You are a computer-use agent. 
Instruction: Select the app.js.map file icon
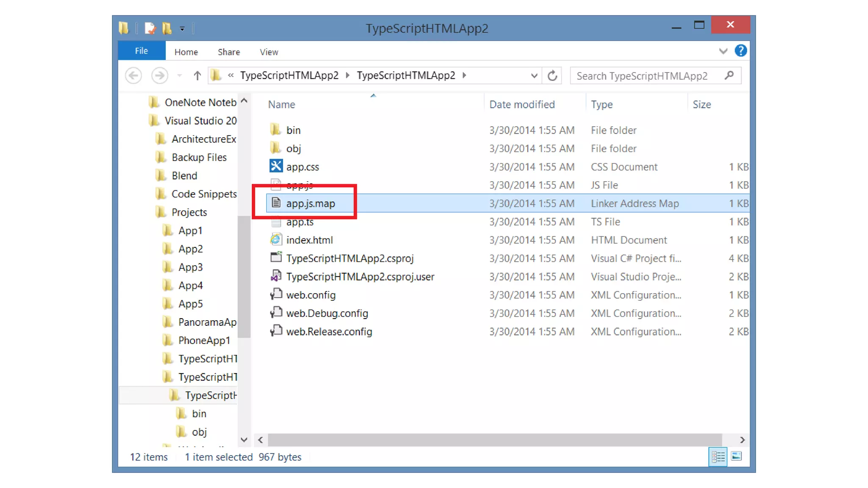click(276, 203)
